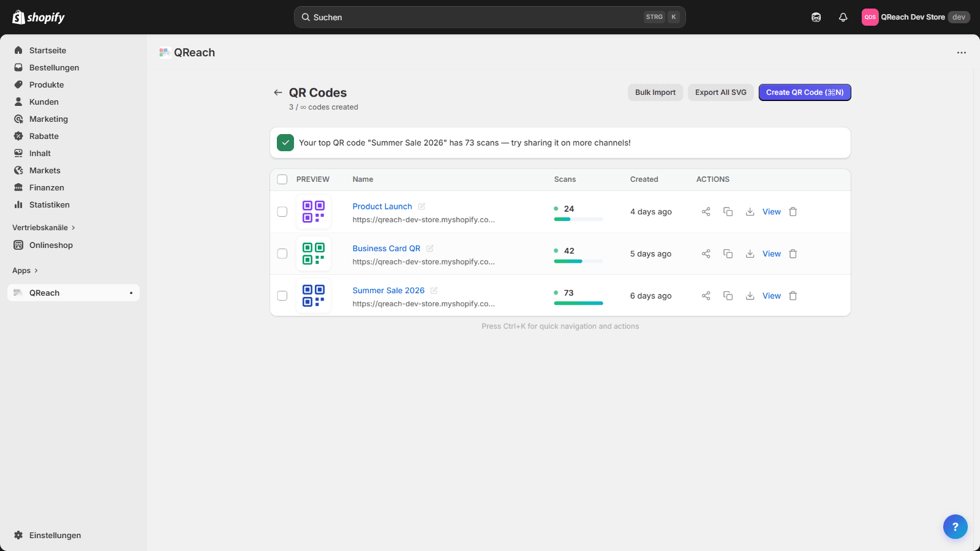Toggle the select-all checkbox in header
The height and width of the screenshot is (551, 980).
282,179
